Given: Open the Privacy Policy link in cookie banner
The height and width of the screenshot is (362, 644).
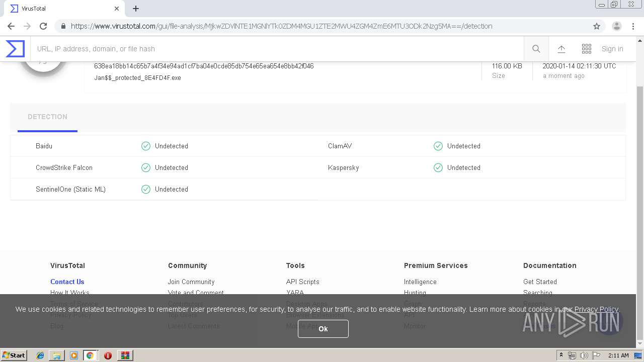Looking at the screenshot, I should [596, 309].
